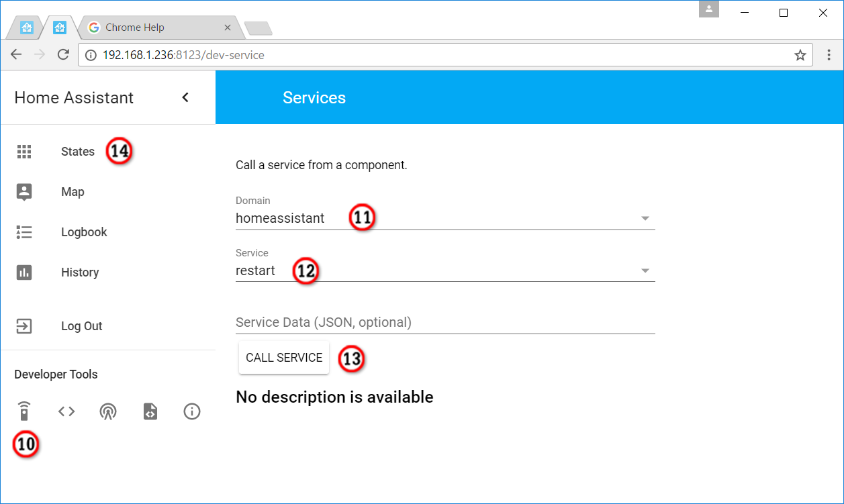Click the States grid icon in sidebar
Viewport: 844px width, 504px height.
pos(24,152)
